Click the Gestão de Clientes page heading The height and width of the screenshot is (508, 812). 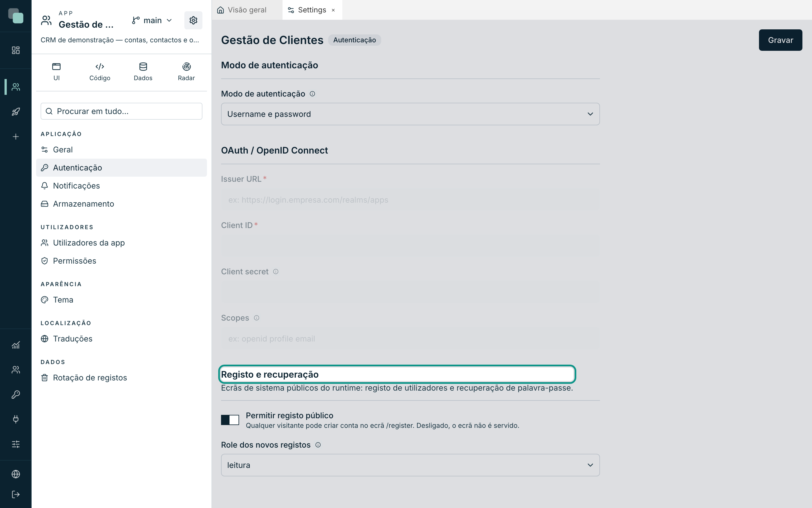pos(272,40)
